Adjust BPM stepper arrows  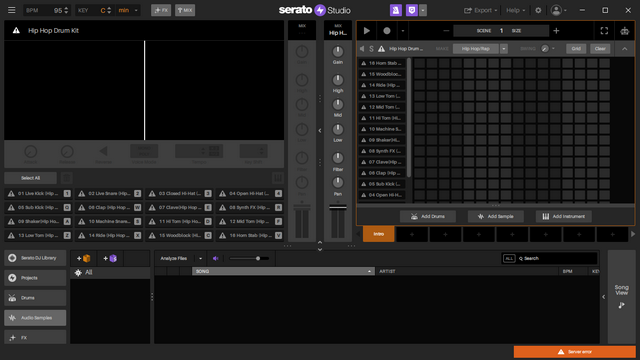pyautogui.click(x=66, y=10)
